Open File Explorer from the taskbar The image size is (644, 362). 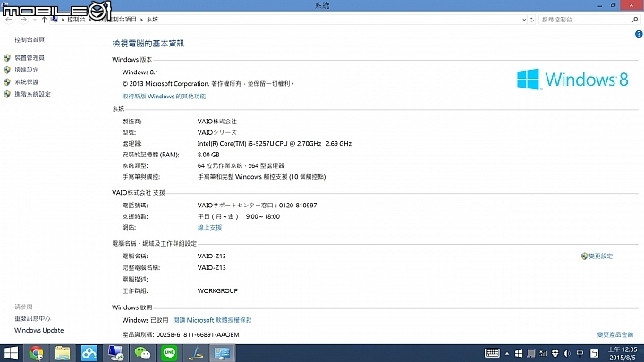(63, 353)
